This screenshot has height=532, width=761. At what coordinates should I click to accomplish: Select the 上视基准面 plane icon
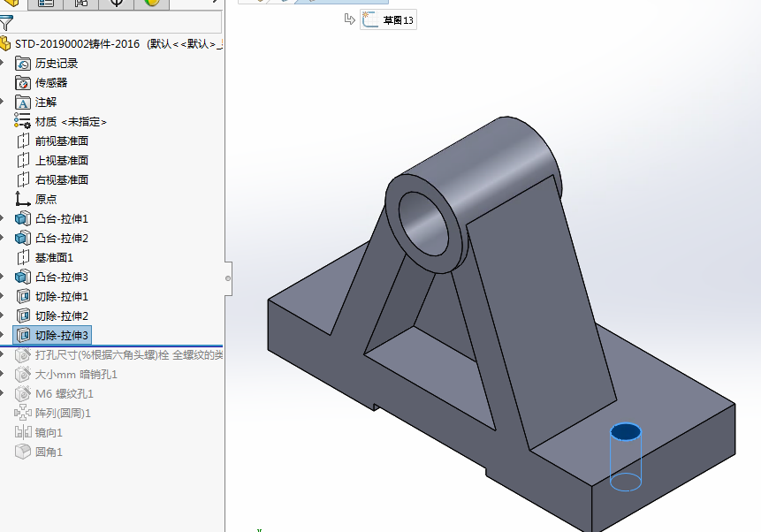pyautogui.click(x=23, y=160)
